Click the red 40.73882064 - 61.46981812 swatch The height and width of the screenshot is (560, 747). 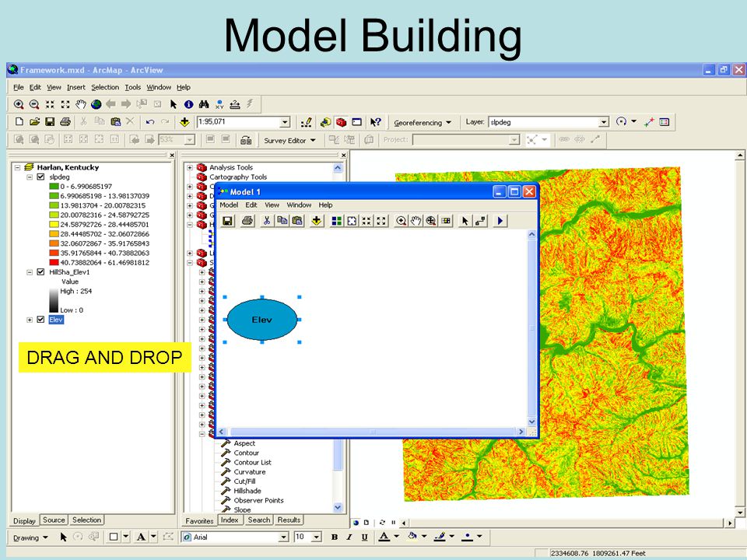click(54, 262)
